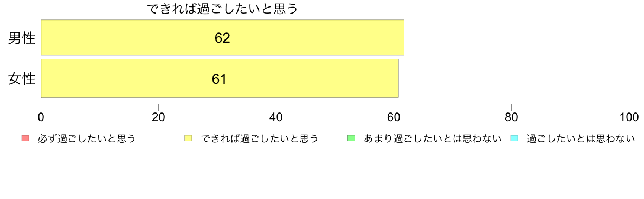The image size is (644, 199).
Task: Click the yellow できれば過ごしたいと思う legend swatch
Action: pos(189,138)
